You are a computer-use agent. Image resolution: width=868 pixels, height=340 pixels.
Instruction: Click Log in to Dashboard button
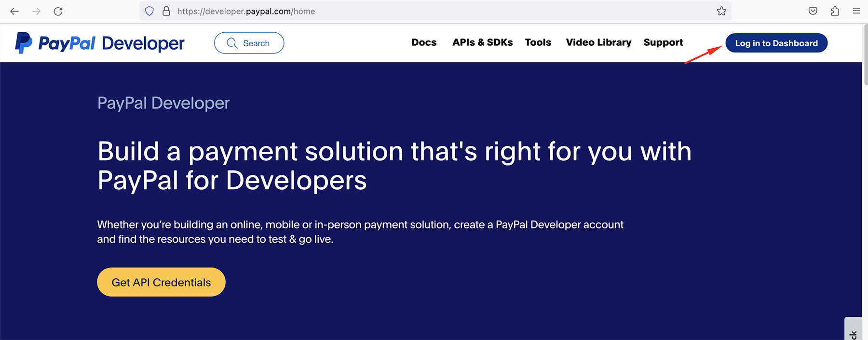tap(776, 43)
